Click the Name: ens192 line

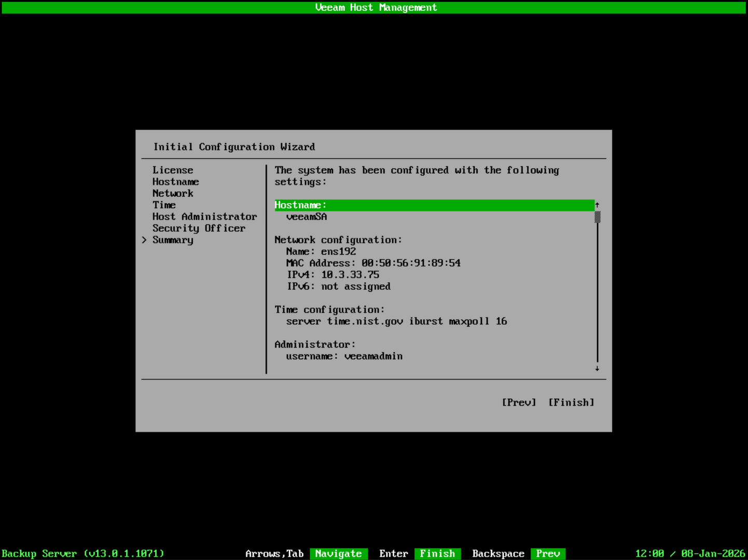tap(321, 251)
